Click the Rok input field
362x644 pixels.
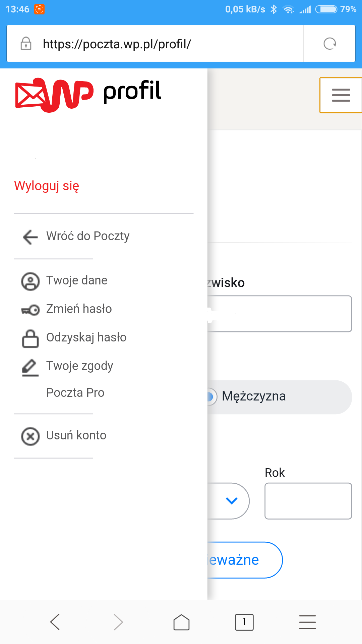point(308,501)
